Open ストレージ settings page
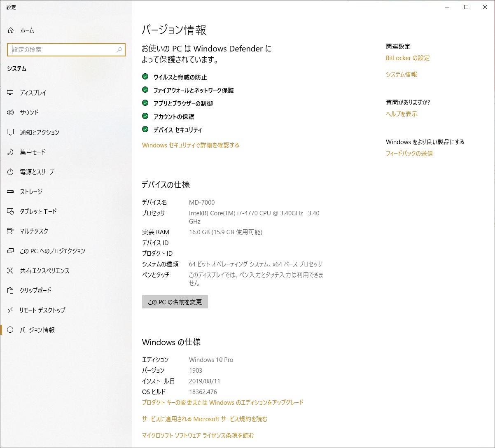495x448 pixels. pos(66,191)
